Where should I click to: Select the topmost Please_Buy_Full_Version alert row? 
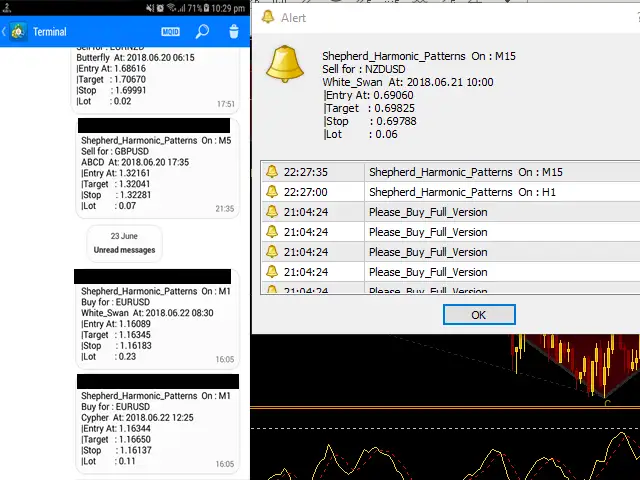pyautogui.click(x=428, y=212)
